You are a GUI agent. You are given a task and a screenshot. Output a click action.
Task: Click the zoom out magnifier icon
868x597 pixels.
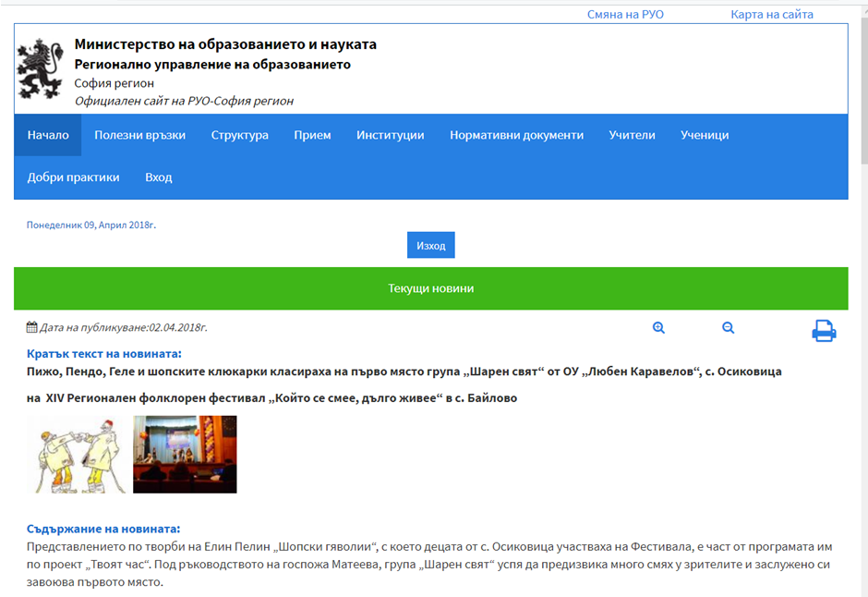(728, 328)
